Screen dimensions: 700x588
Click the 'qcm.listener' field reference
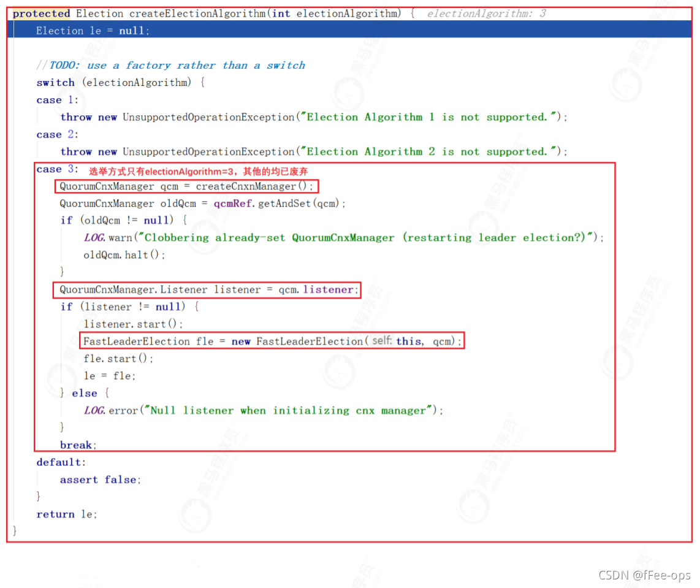pos(316,290)
